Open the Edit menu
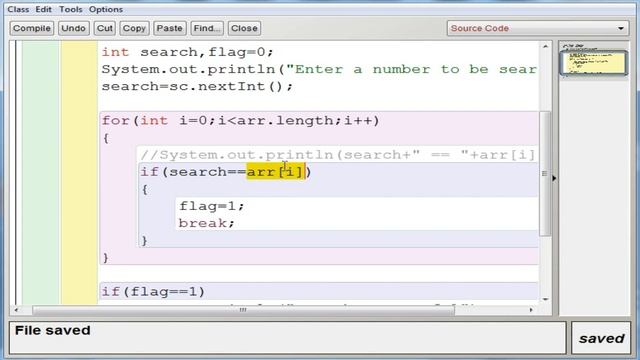The height and width of the screenshot is (360, 640). pyautogui.click(x=43, y=9)
